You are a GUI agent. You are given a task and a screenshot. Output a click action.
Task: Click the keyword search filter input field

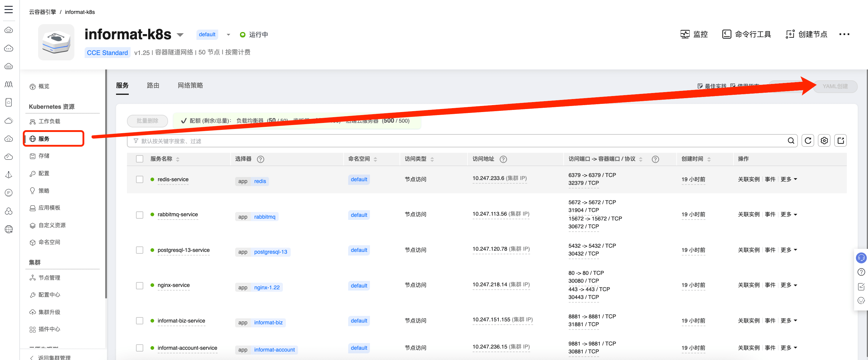[404, 141]
